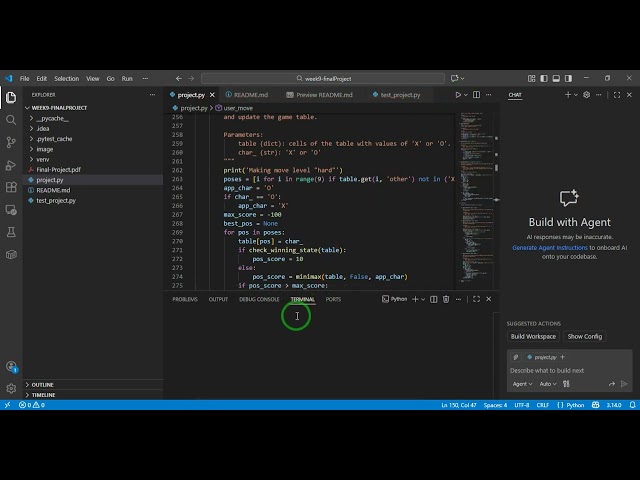Click Generate Agent Instructions link
Viewport: 640px width, 480px height.
pos(551,247)
